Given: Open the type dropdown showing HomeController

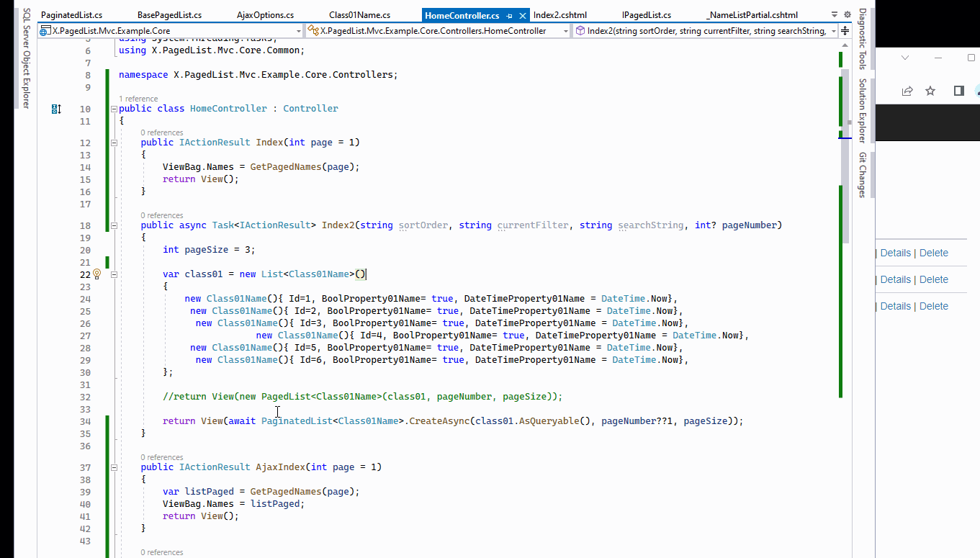Looking at the screenshot, I should [438, 31].
